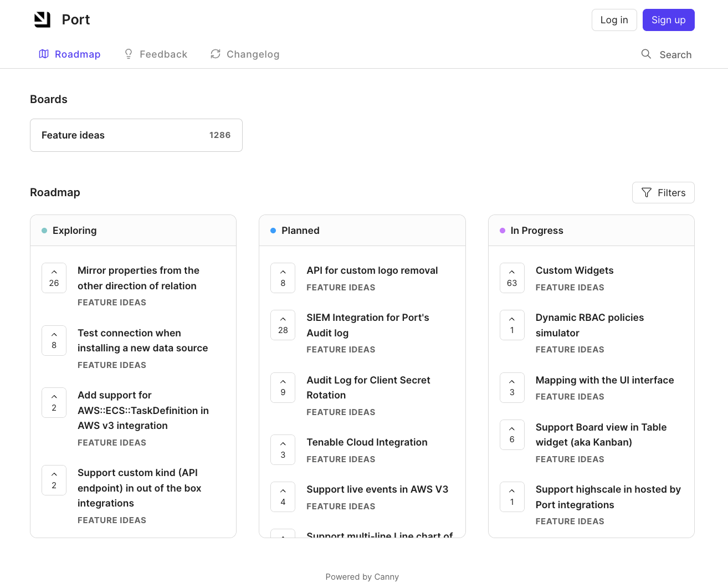The width and height of the screenshot is (728, 588).
Task: Open Support highscale in hosted integrations post
Action: pos(608,497)
